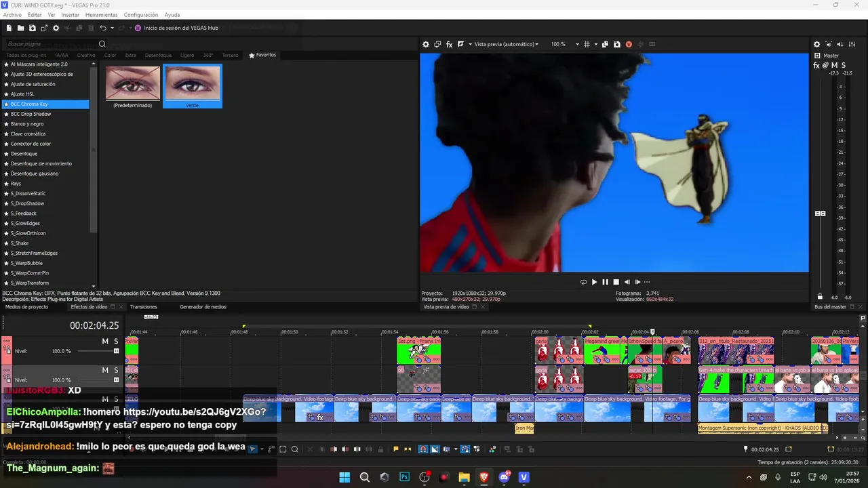Image resolution: width=868 pixels, height=488 pixels.
Task: Solo the first video track
Action: [x=116, y=341]
